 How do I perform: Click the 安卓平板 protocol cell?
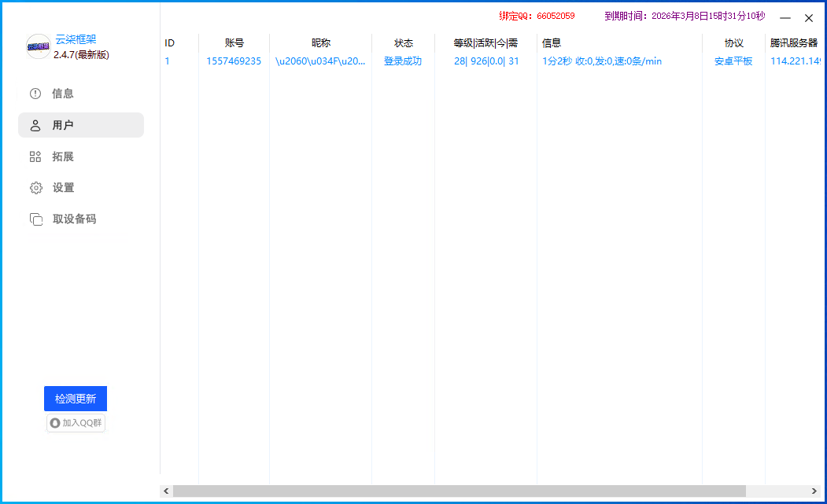(x=733, y=61)
